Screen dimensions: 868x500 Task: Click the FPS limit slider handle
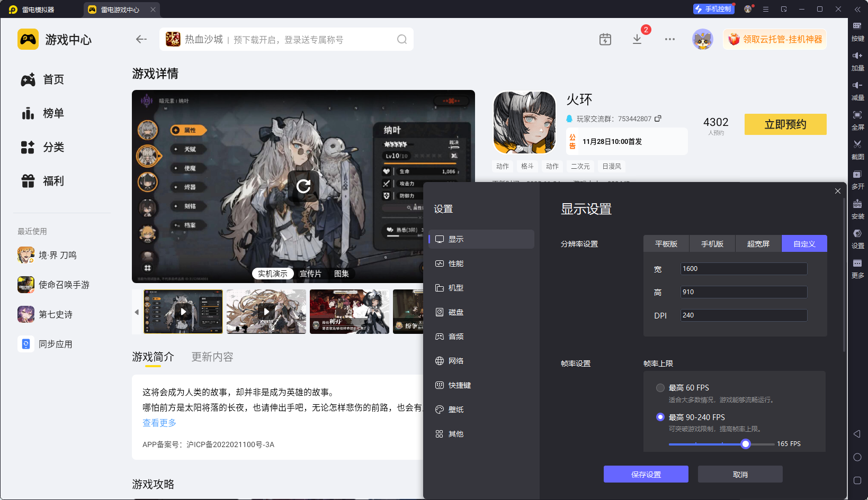tap(746, 444)
